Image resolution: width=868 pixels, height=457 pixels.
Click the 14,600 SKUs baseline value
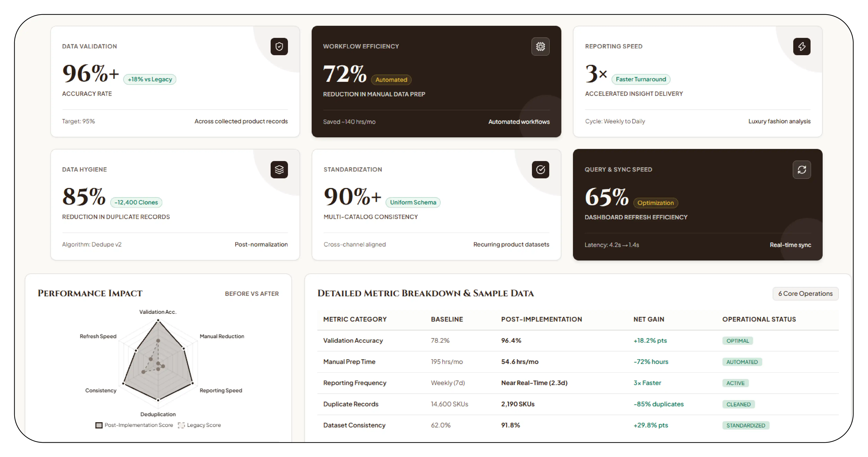click(450, 404)
